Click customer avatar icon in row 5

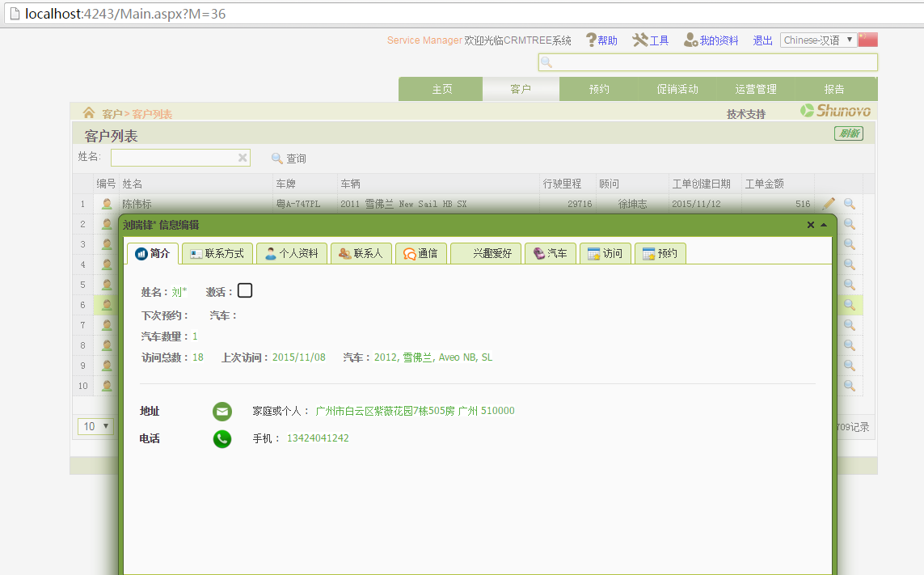[107, 284]
